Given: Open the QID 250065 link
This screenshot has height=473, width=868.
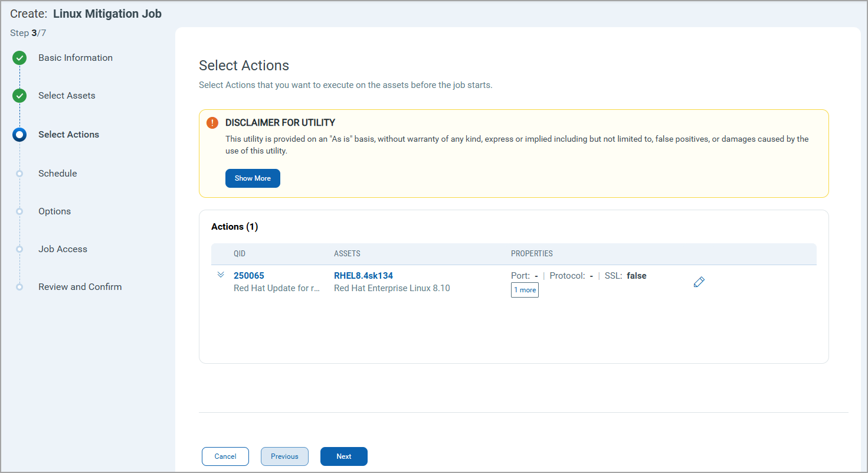Looking at the screenshot, I should (249, 276).
